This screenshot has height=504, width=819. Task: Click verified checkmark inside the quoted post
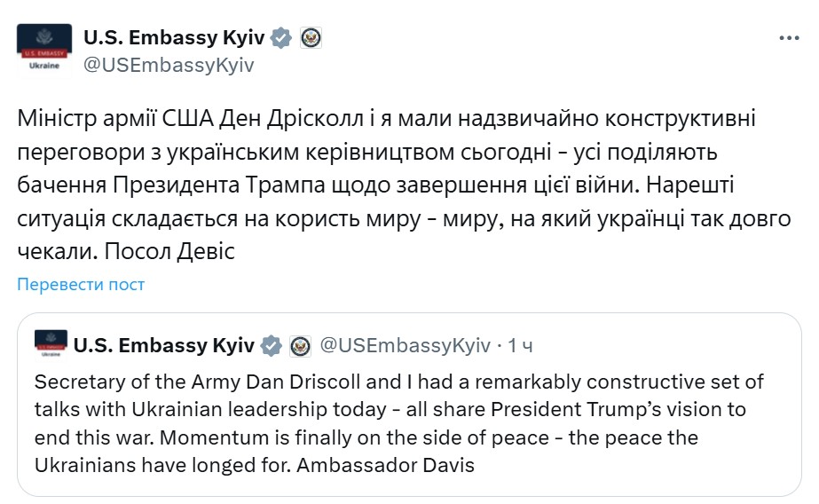point(272,345)
